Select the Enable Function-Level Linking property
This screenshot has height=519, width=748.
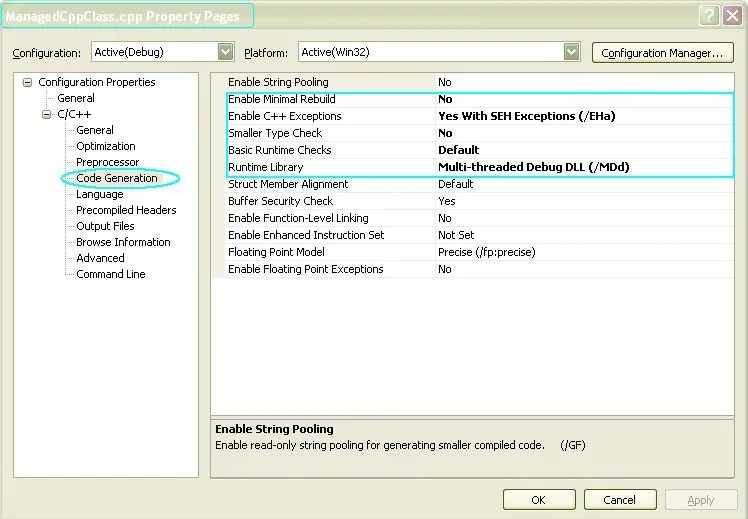479,218
